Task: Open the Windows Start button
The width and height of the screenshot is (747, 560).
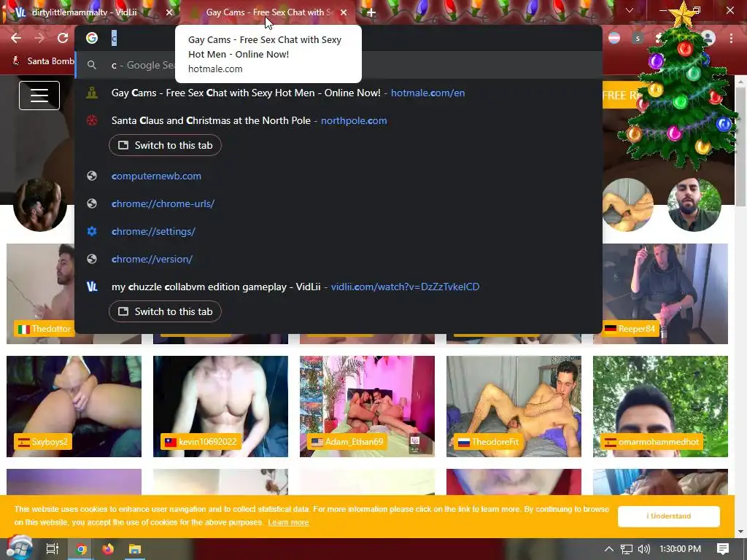Action: click(20, 548)
